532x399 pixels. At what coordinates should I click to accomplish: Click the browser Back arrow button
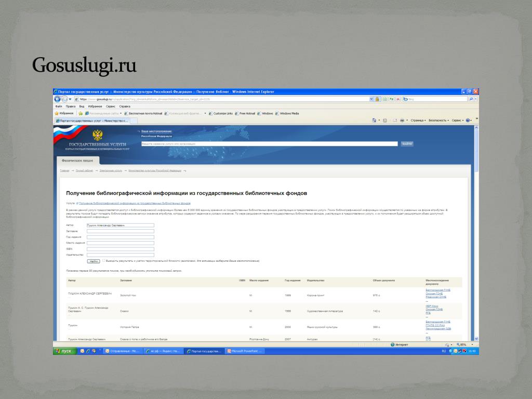coord(57,99)
